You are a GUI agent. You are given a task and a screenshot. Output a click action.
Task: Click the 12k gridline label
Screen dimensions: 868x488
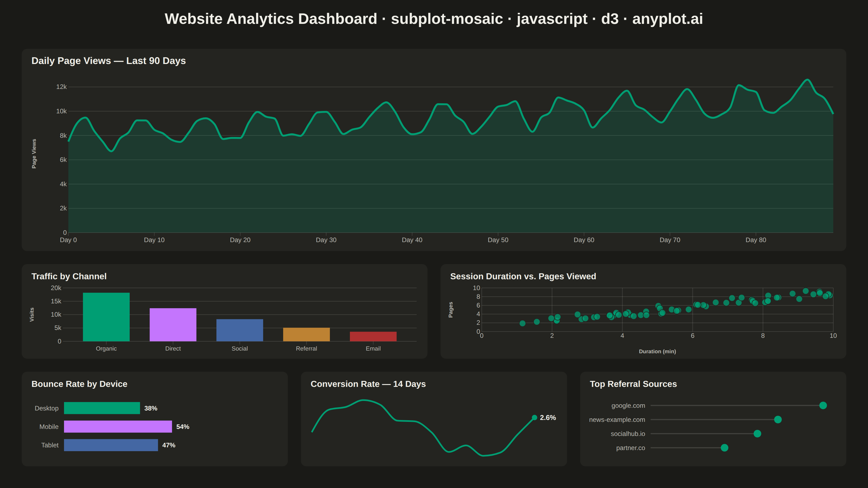coord(61,87)
